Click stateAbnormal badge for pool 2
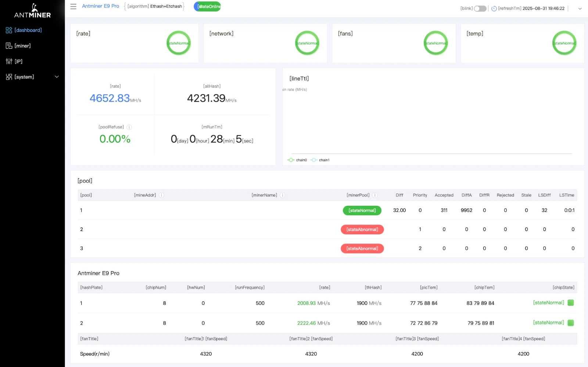Image resolution: width=588 pixels, height=367 pixels. point(362,230)
